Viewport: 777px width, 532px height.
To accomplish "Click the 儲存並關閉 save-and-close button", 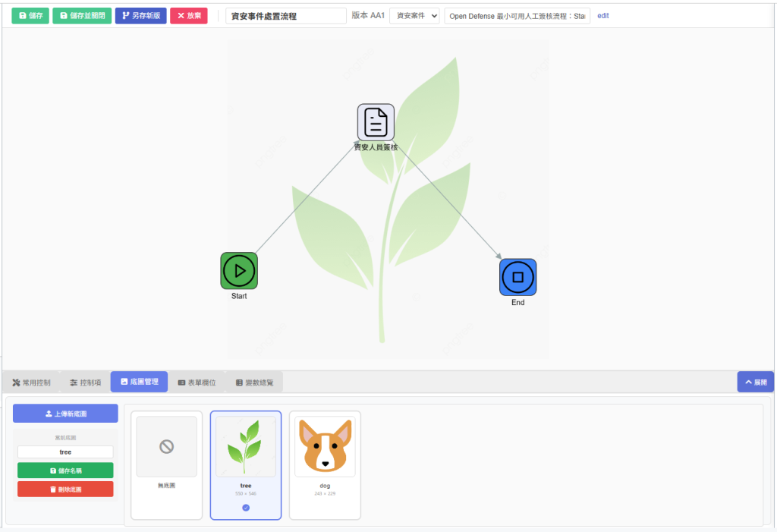I will click(82, 16).
